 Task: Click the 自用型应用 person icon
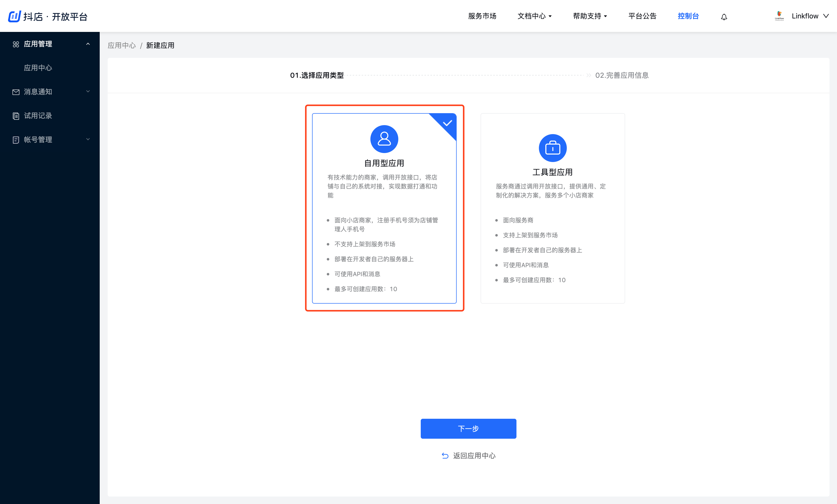(384, 139)
